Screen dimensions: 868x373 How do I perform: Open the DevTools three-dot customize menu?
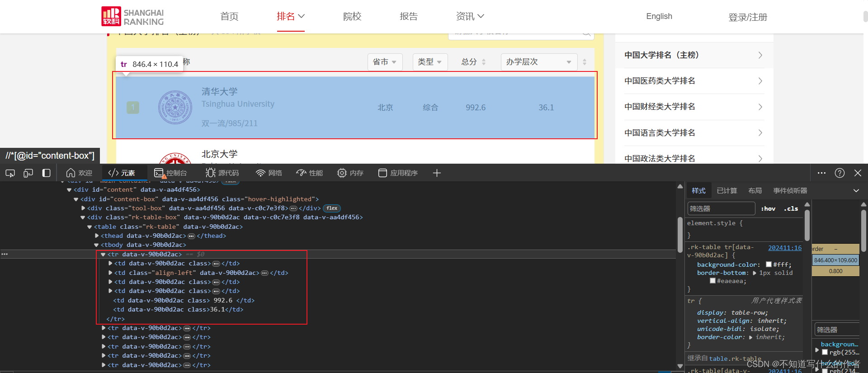(822, 173)
